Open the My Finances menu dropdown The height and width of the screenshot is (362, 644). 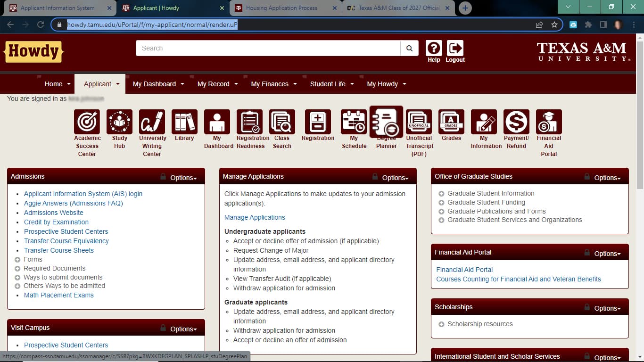pos(274,84)
